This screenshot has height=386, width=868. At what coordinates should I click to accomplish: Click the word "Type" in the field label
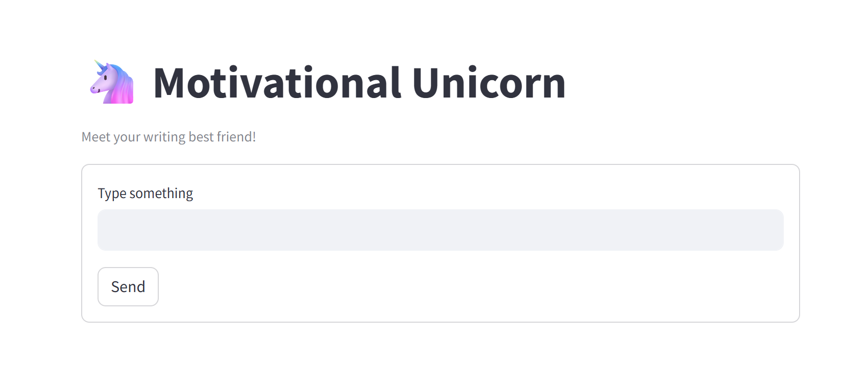112,194
